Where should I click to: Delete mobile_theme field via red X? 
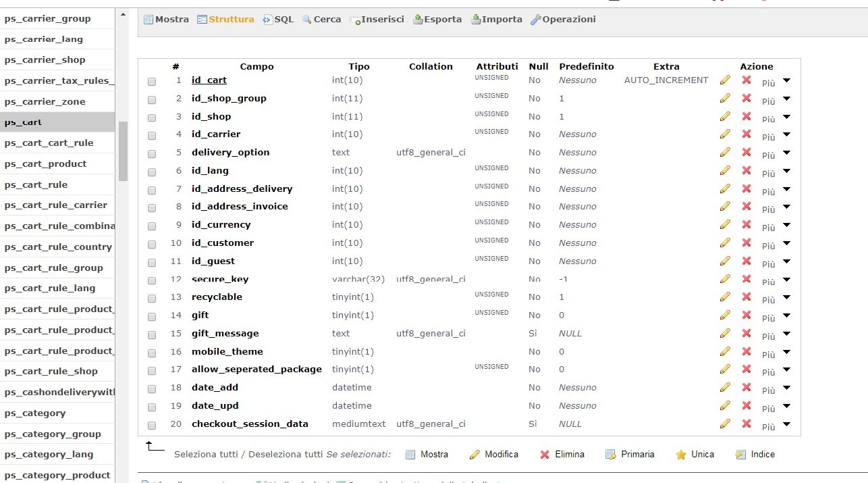tap(747, 351)
